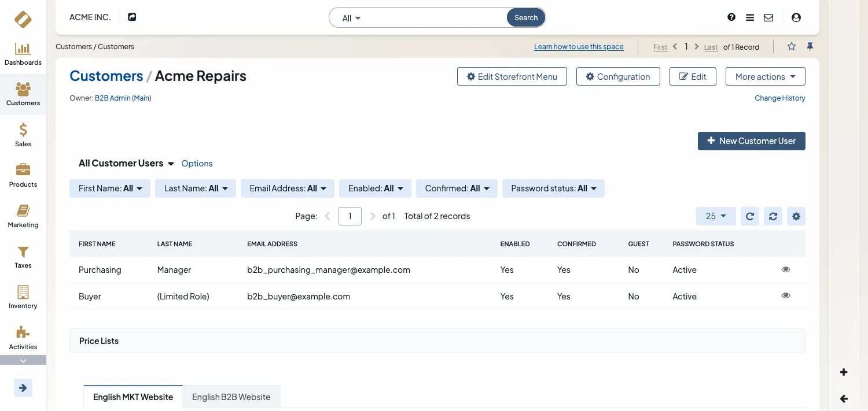Click the page number input field
Viewport: 868px width, 411px height.
click(x=350, y=216)
